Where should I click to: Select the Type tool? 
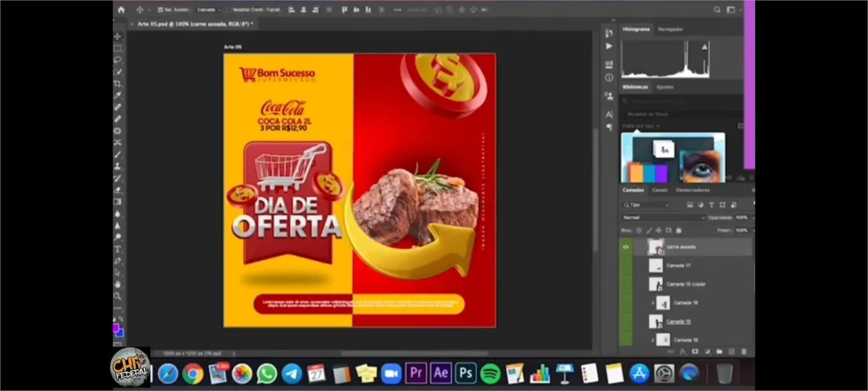pos(118,249)
